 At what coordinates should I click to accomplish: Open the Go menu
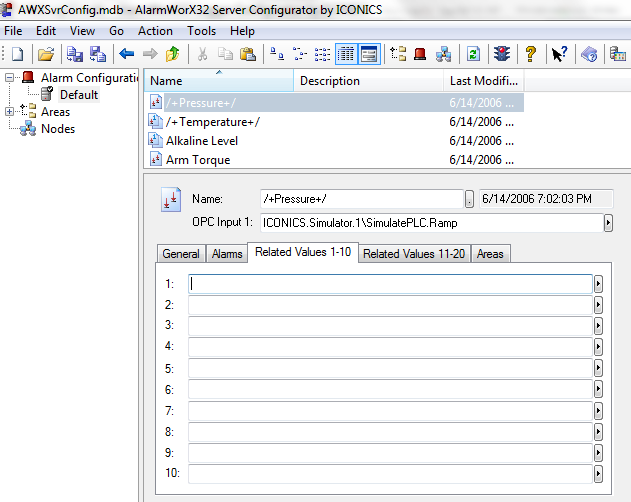(x=116, y=31)
